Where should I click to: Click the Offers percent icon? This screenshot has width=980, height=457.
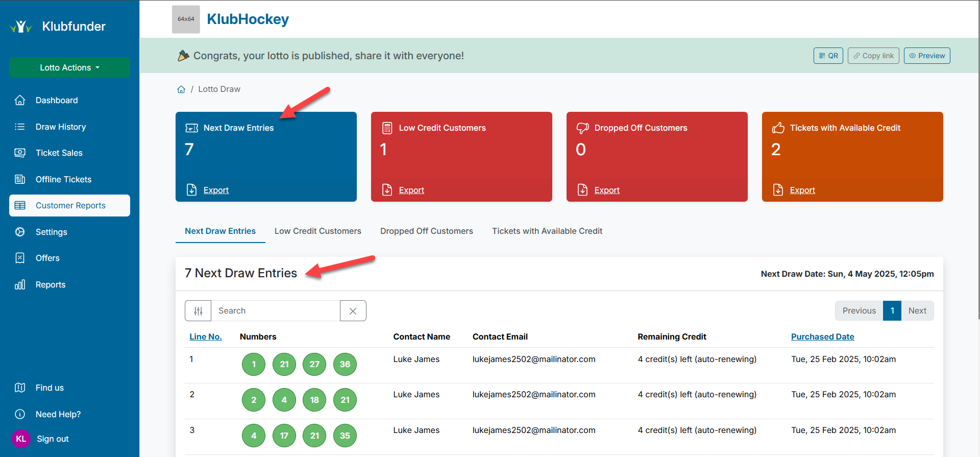pos(20,258)
